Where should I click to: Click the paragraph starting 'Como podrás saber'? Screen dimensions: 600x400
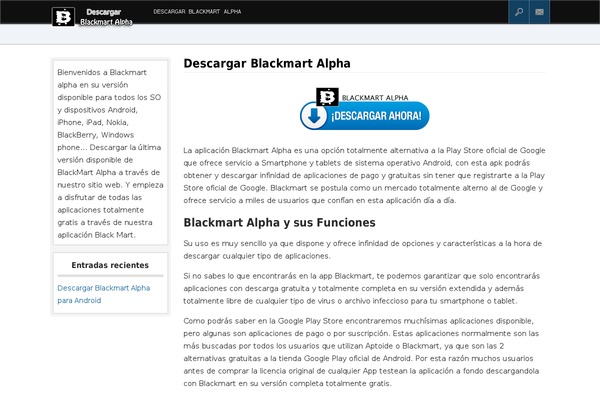tap(361, 352)
